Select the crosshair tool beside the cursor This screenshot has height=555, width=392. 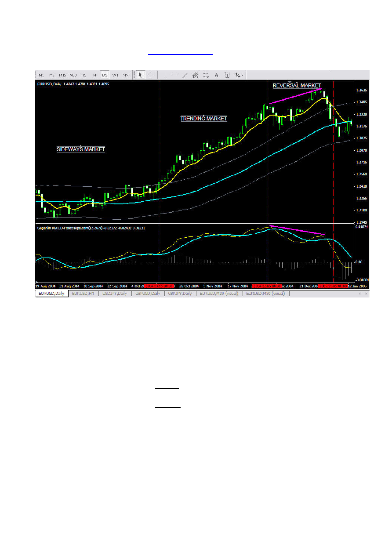tap(150, 75)
